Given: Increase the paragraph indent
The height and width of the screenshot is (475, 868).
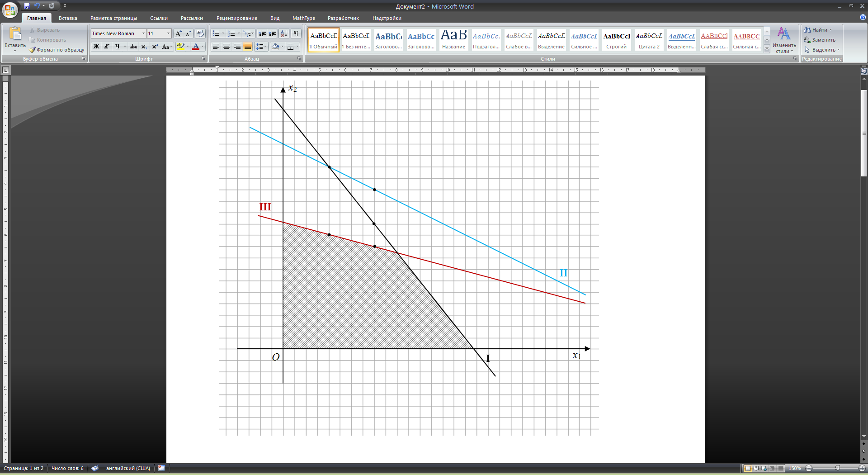Looking at the screenshot, I should coord(273,33).
